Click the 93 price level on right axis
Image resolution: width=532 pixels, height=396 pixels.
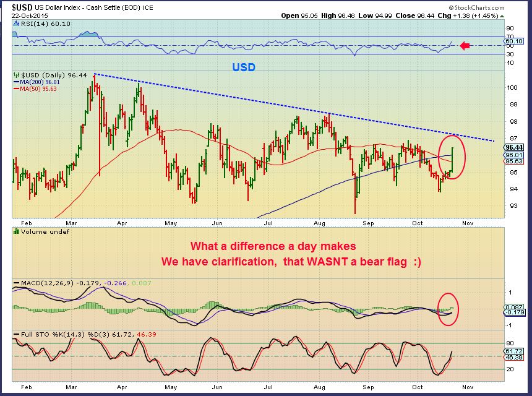point(513,205)
